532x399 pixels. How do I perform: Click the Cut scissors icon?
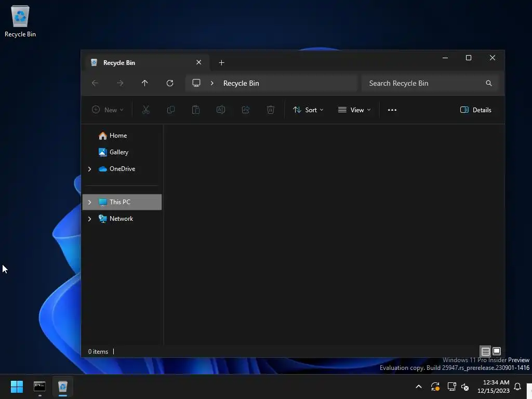pyautogui.click(x=146, y=110)
